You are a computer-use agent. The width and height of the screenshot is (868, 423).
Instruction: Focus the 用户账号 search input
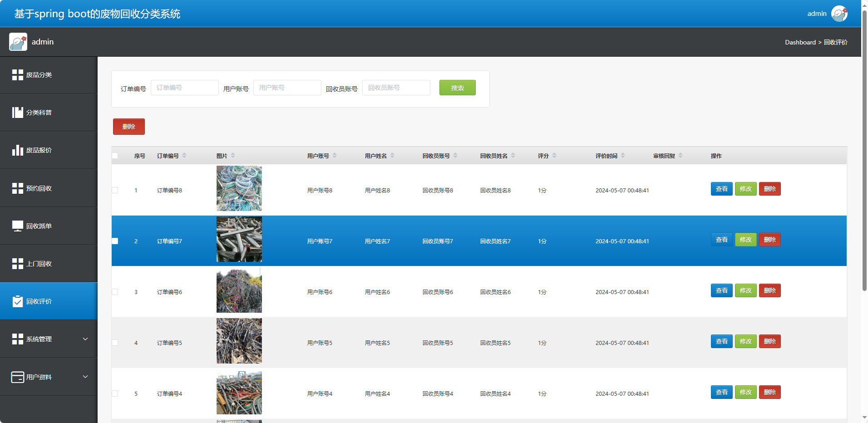[x=287, y=88]
